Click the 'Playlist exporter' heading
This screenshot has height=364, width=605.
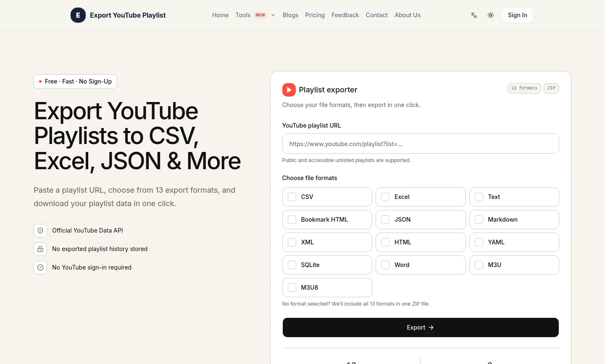click(x=328, y=90)
